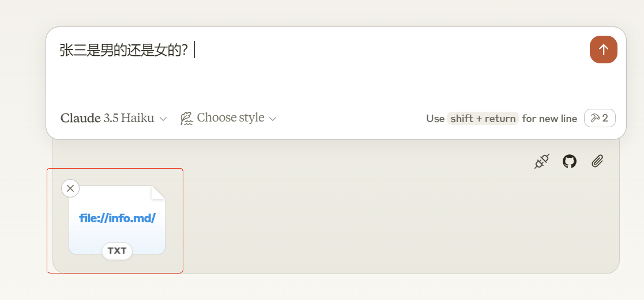Viewport: 644px width, 300px height.
Task: Click the Chinese question text in the prompt
Action: pyautogui.click(x=123, y=50)
